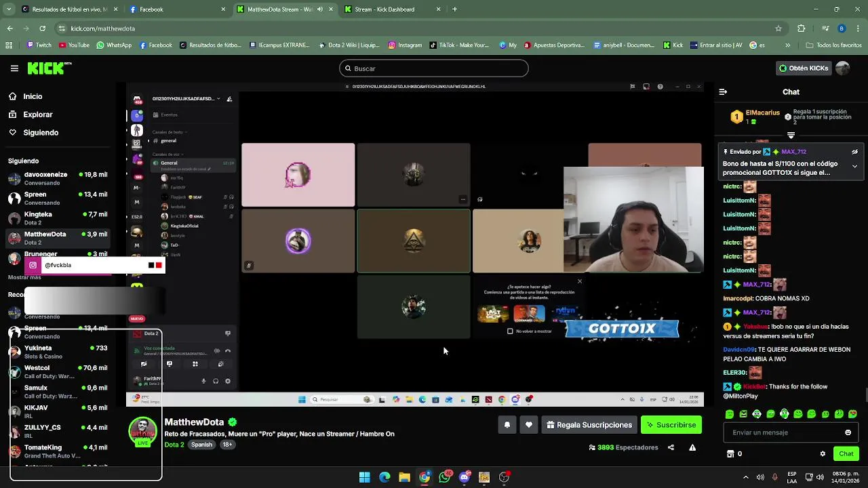Show hidden bookmarks with double chevron
This screenshot has height=488, width=868.
[x=787, y=45]
